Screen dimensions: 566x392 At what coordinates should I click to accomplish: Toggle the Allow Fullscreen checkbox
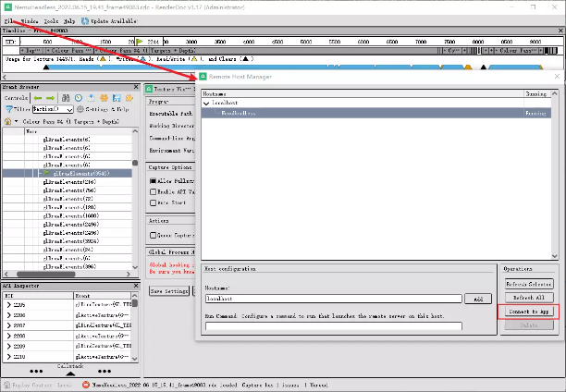click(x=153, y=181)
